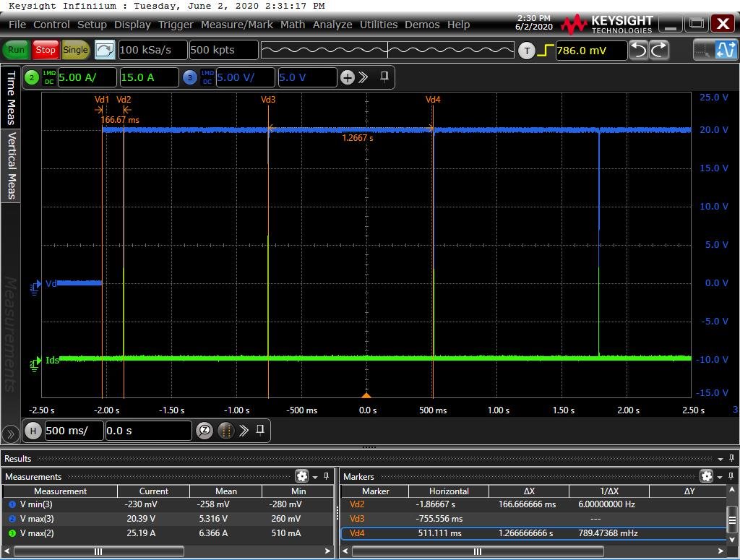Open the Setup menu

pyautogui.click(x=92, y=25)
